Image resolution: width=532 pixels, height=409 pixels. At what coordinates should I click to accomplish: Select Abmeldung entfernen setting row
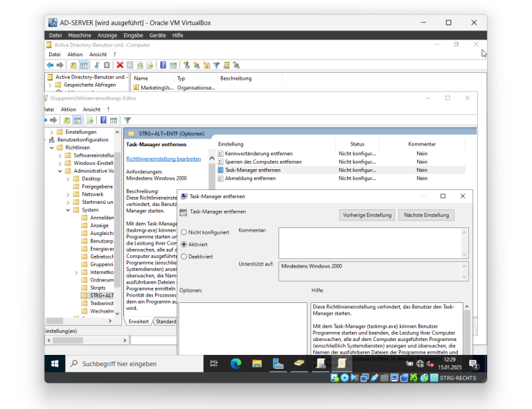(x=341, y=179)
